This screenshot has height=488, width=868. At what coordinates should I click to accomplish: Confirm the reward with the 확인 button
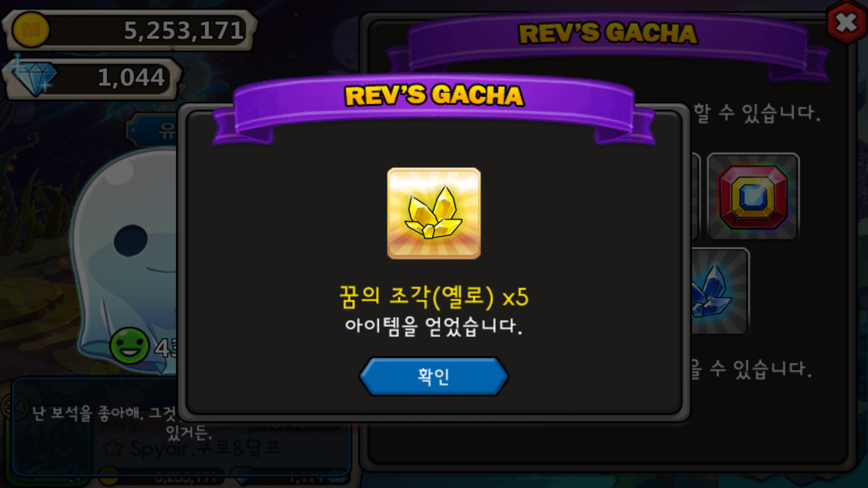point(434,376)
